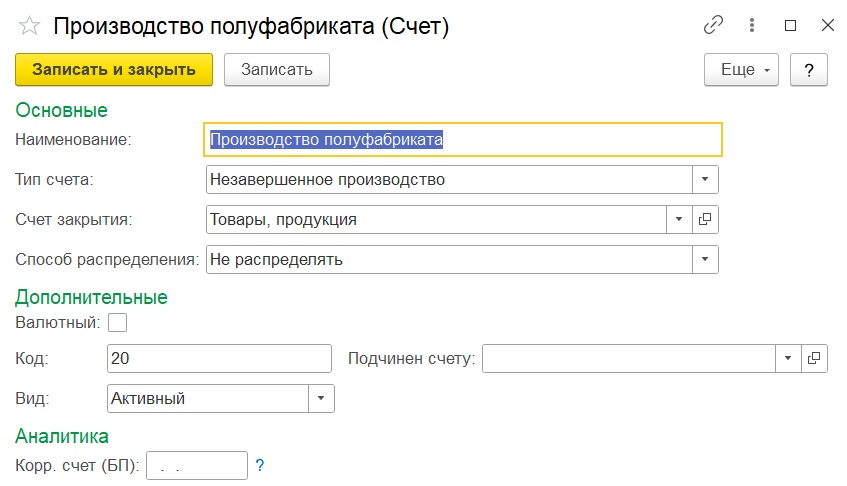Viewport: 847px width, 486px height.
Task: Click the Дополнительные section heading
Action: [91, 298]
